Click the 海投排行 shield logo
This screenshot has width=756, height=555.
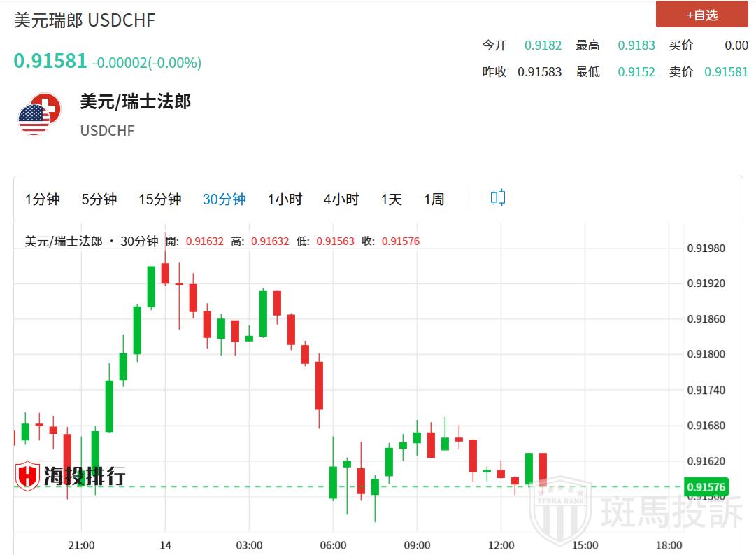(x=27, y=476)
